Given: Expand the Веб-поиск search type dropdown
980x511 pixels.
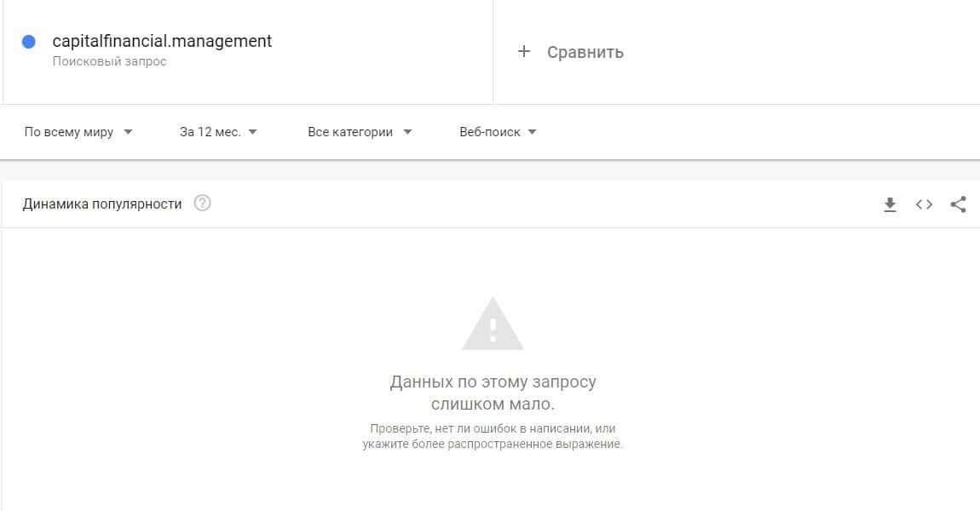Looking at the screenshot, I should point(498,132).
